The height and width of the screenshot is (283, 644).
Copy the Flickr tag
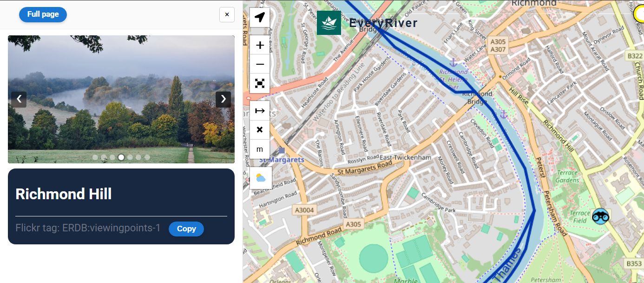[186, 229]
